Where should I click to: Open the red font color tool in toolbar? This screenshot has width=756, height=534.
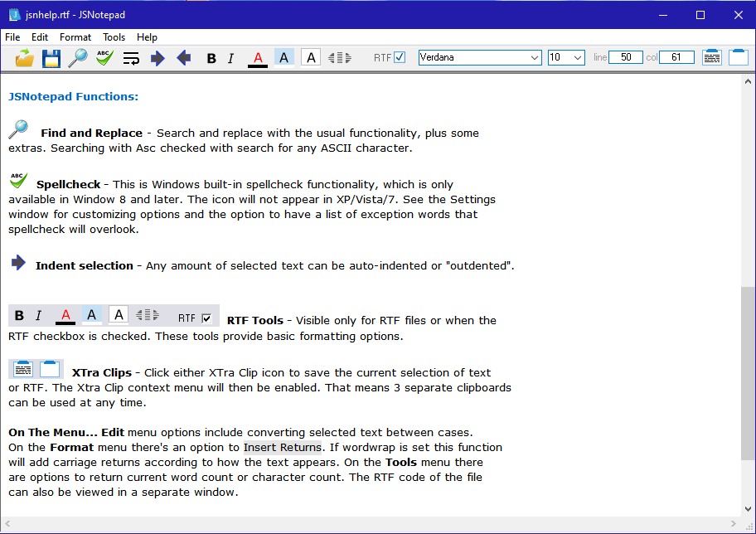(x=258, y=59)
